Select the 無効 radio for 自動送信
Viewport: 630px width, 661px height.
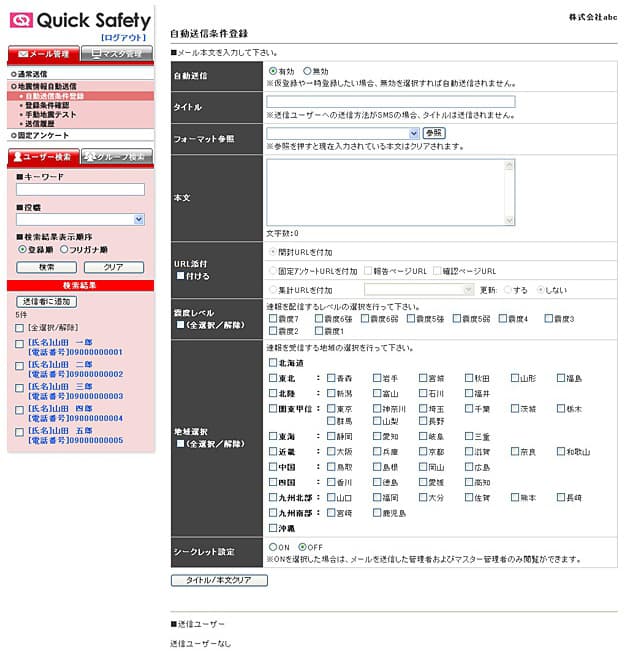tap(307, 72)
